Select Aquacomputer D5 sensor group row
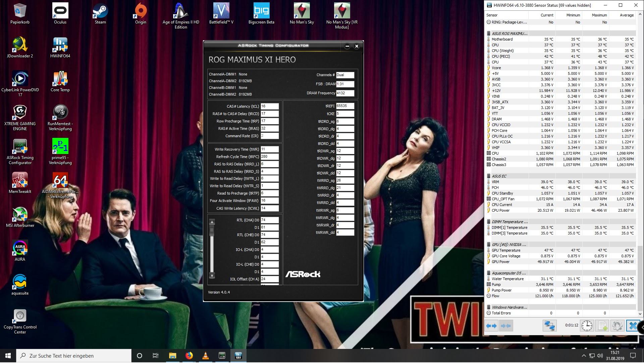The height and width of the screenshot is (363, 644). click(x=560, y=273)
